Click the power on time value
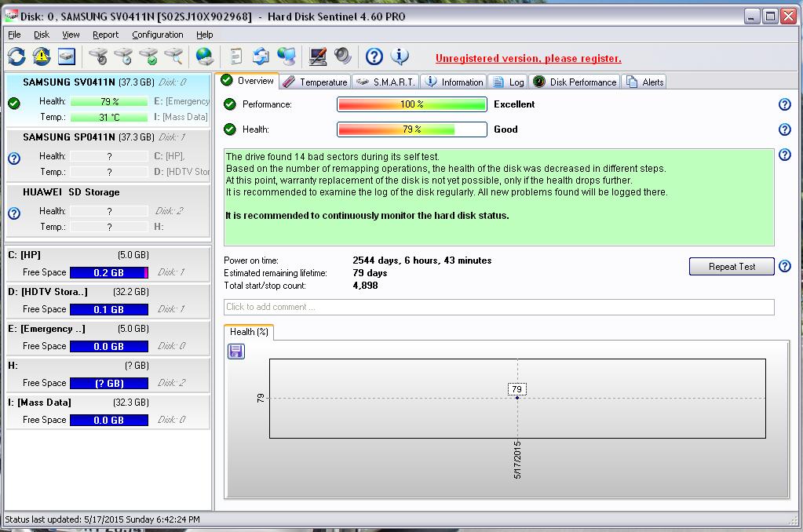The image size is (803, 532). pyautogui.click(x=422, y=260)
